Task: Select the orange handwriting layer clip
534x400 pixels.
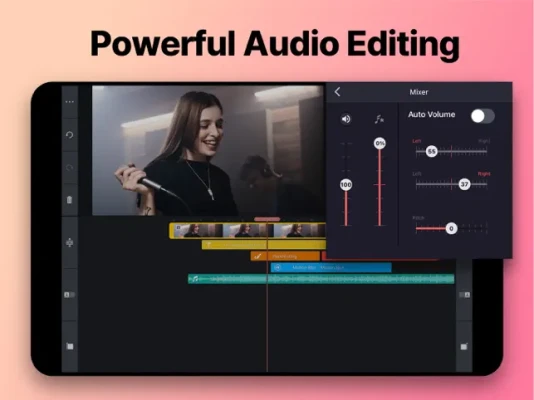Action: pyautogui.click(x=285, y=256)
